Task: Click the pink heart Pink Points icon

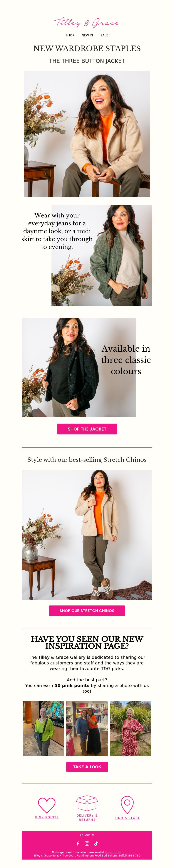Action: [x=47, y=805]
